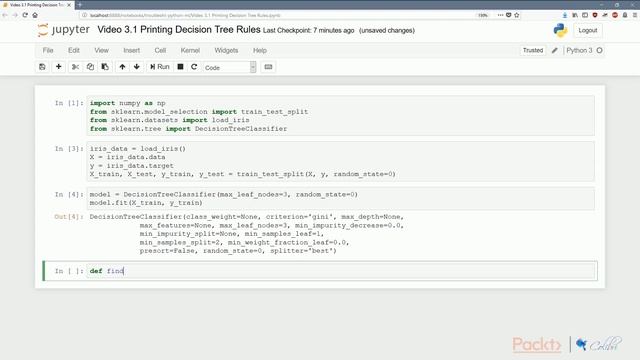Open new browser tab plus button
This screenshot has height=360, width=640.
click(x=80, y=4)
